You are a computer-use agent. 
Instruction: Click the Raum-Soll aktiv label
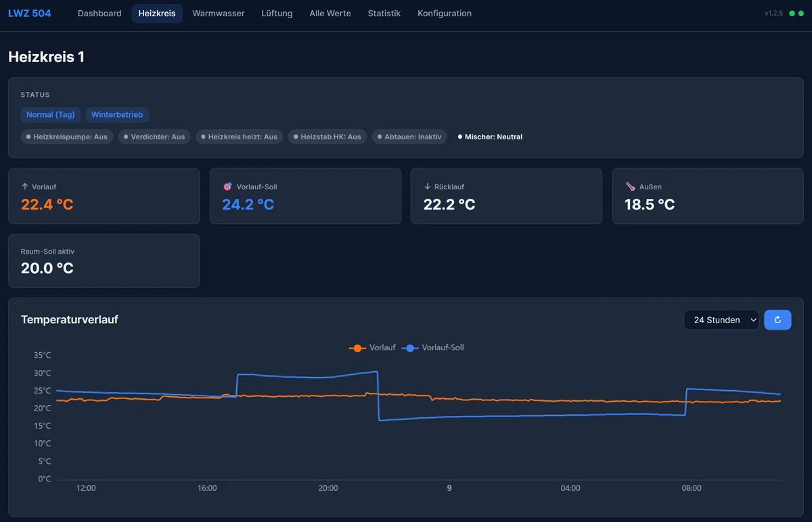(x=47, y=252)
